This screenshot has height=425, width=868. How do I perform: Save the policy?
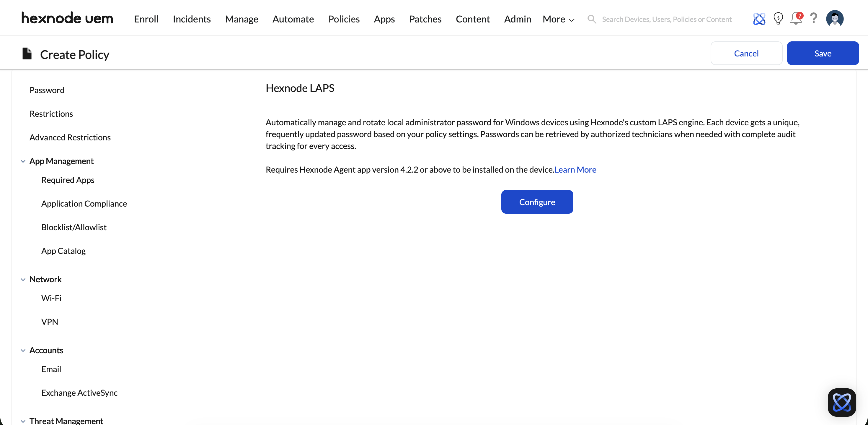pos(823,53)
